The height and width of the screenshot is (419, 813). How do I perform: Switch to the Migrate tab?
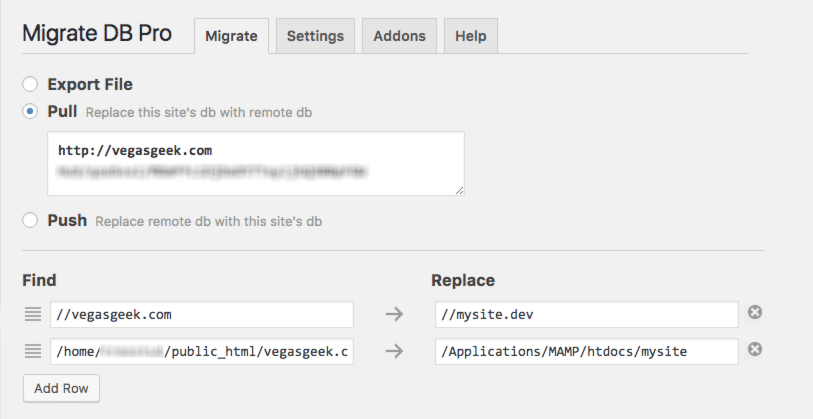(x=230, y=36)
